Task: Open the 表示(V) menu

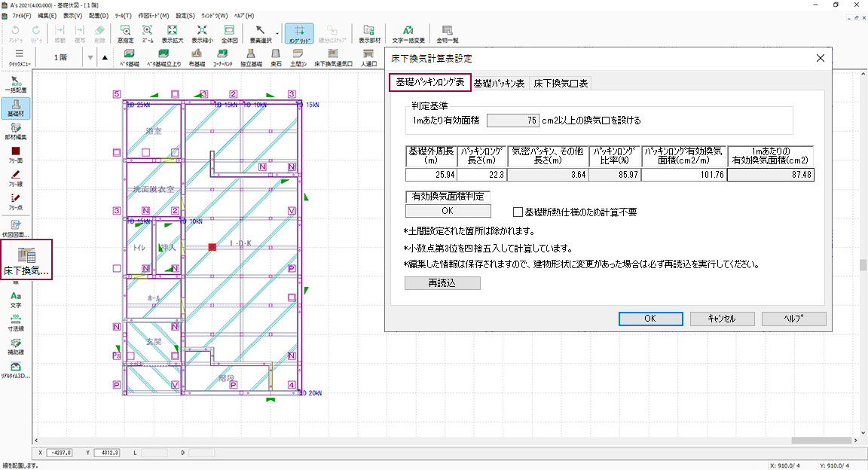Action: 72,16
